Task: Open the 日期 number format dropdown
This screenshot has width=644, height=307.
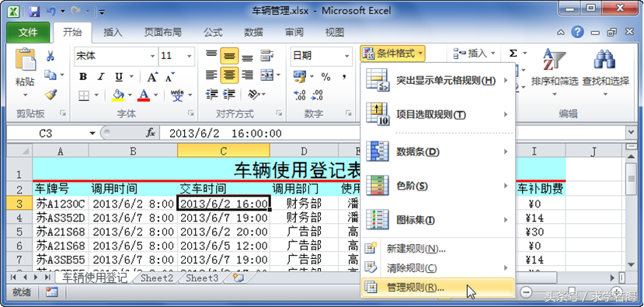Action: pos(347,56)
